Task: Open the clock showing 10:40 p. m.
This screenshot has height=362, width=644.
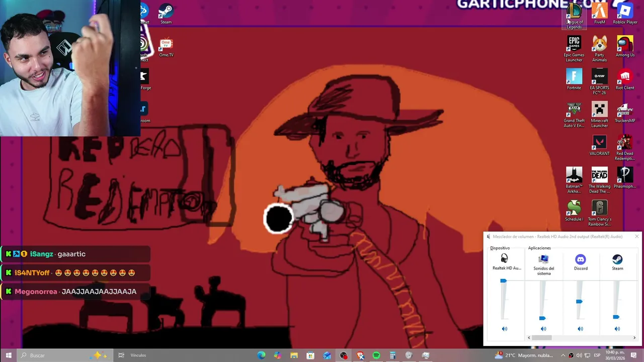Action: click(615, 355)
